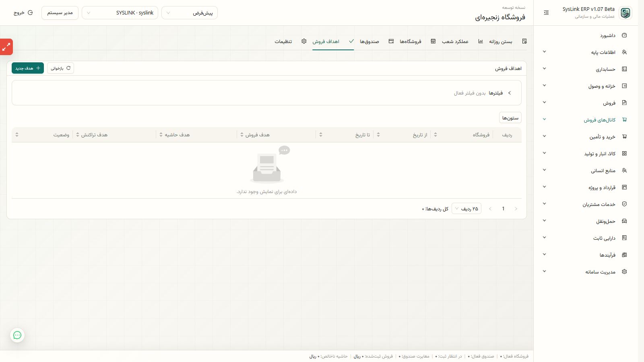This screenshot has width=644, height=362.
Task: Click the ستون‌ها columns button
Action: (x=510, y=118)
